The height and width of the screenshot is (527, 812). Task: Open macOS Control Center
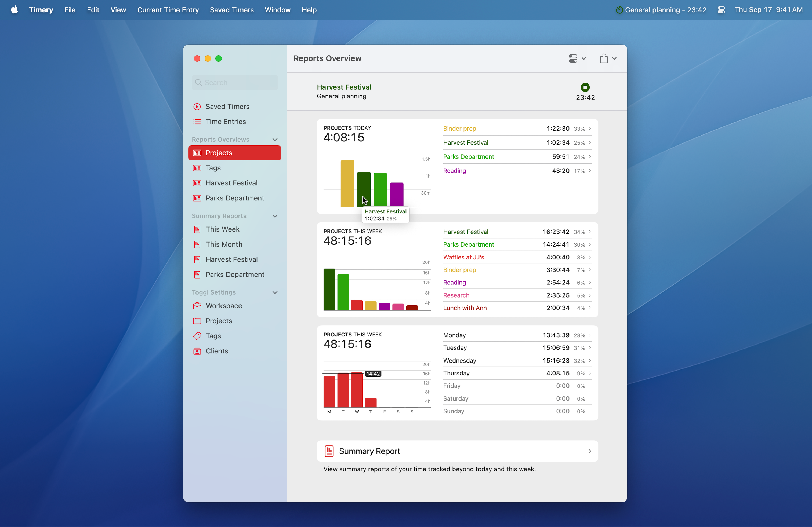click(721, 10)
